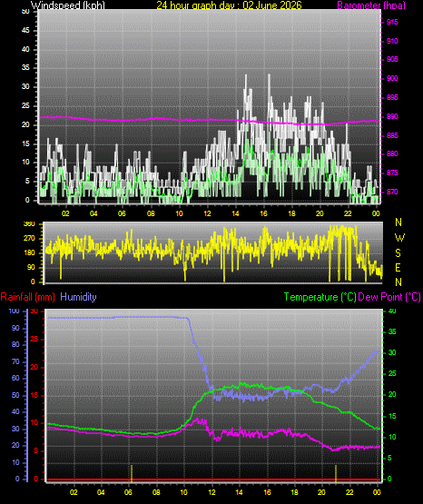423x504 pixels.
Task: Click blue humidity axis value "100"
Action: click(14, 311)
